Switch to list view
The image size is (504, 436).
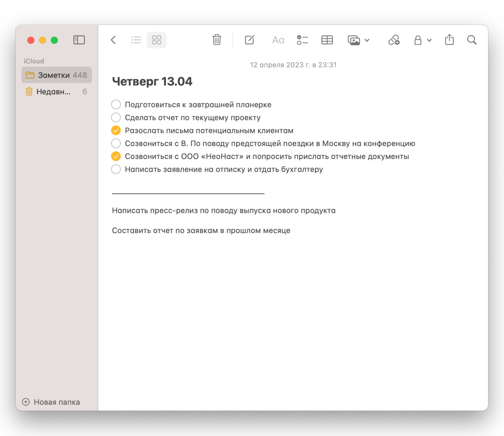coord(136,40)
